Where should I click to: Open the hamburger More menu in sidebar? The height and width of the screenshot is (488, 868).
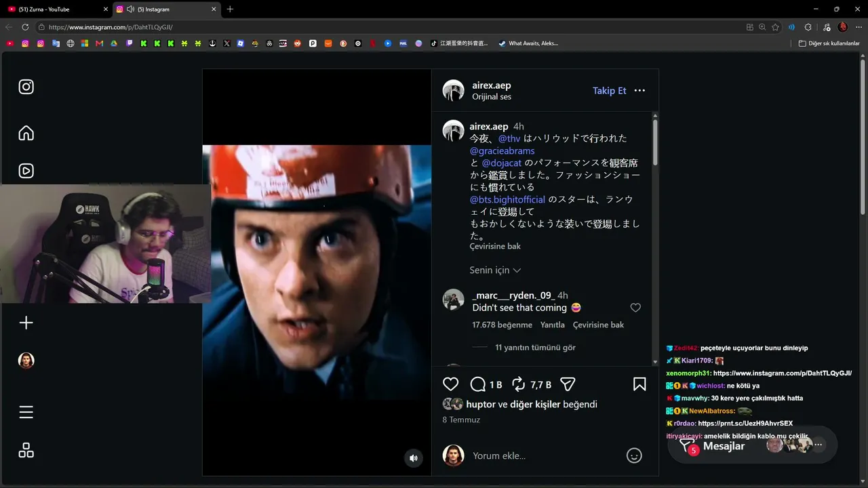tap(26, 412)
